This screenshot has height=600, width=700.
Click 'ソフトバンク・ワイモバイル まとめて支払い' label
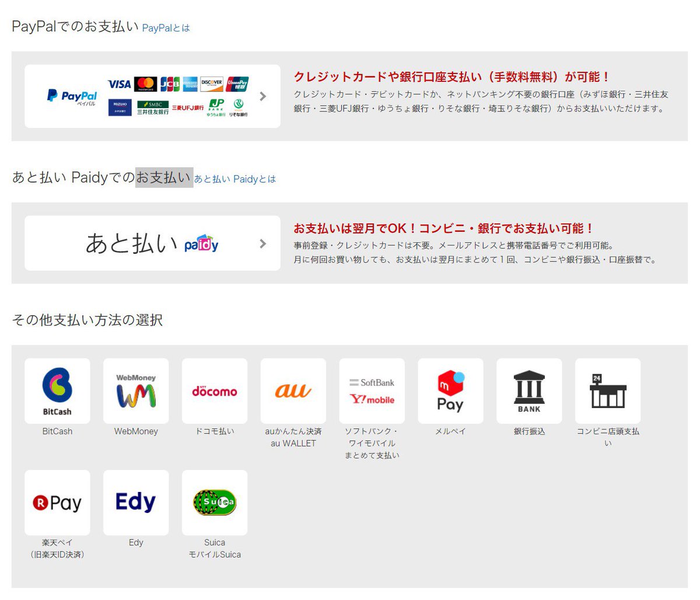(x=372, y=443)
